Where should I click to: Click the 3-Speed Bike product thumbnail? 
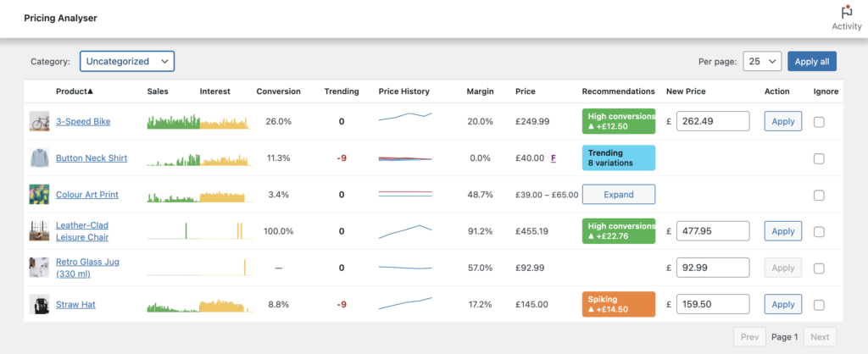click(39, 121)
